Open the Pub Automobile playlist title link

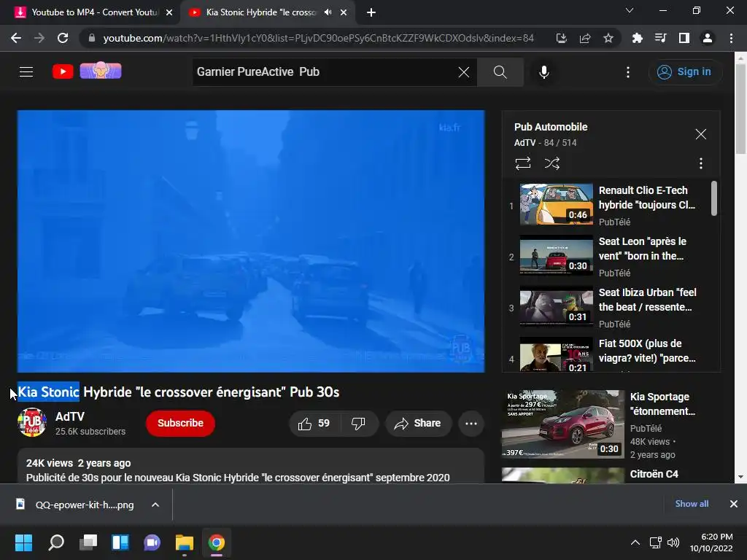coord(551,127)
